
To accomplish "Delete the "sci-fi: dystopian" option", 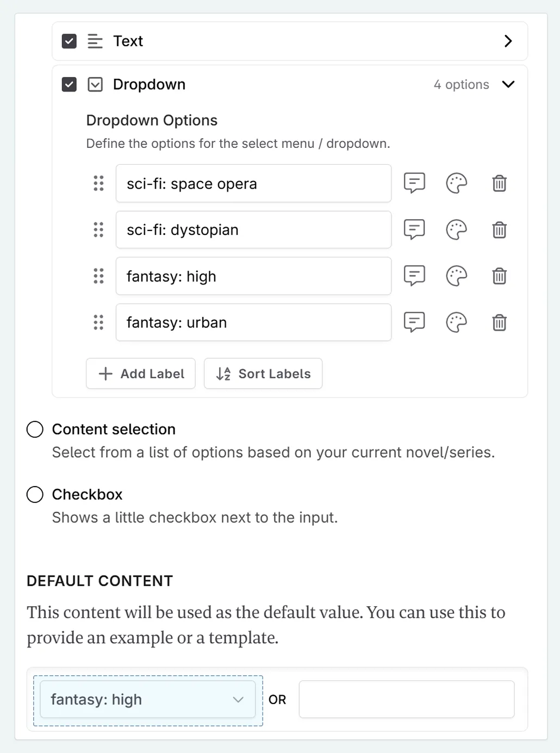I will (x=499, y=229).
